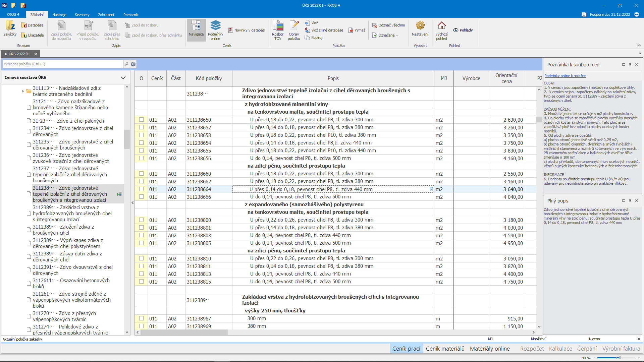This screenshot has height=362, width=644.
Task: Click the Rozbor TOV icon
Action: [x=278, y=25]
